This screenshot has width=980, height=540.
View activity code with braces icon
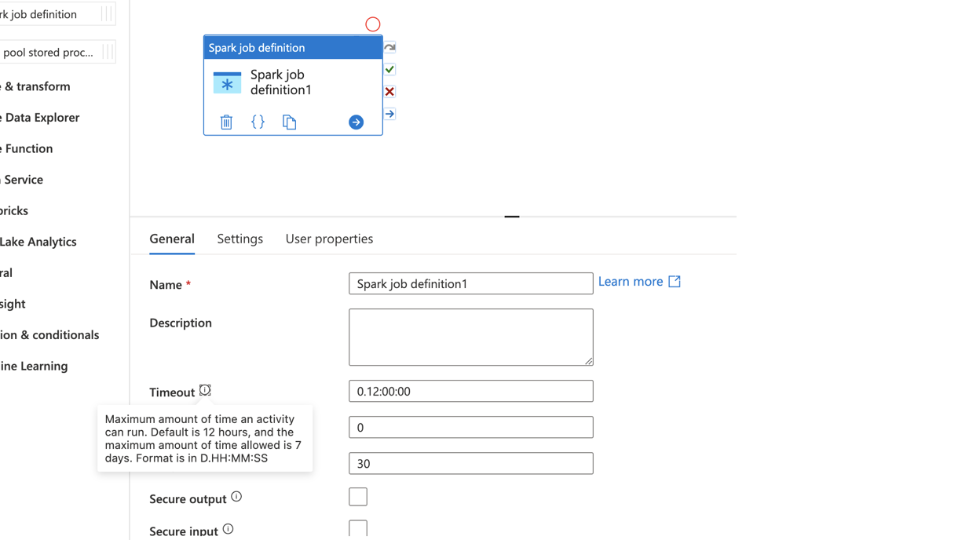258,122
